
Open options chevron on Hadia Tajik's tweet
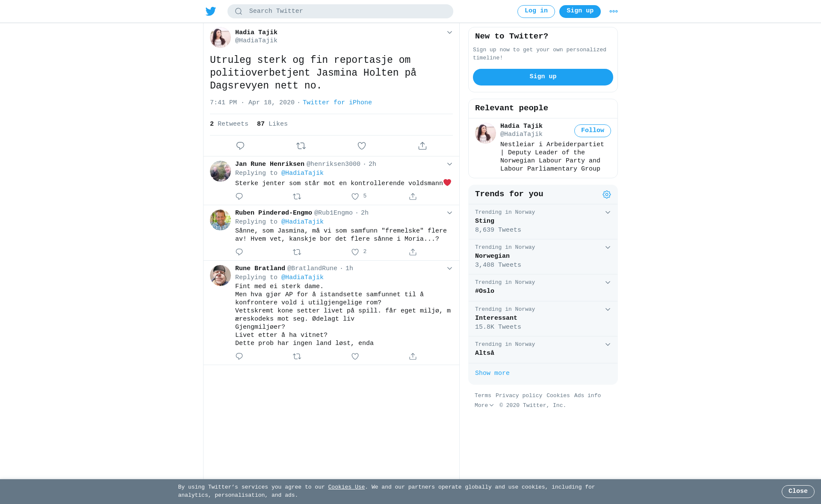(x=449, y=32)
